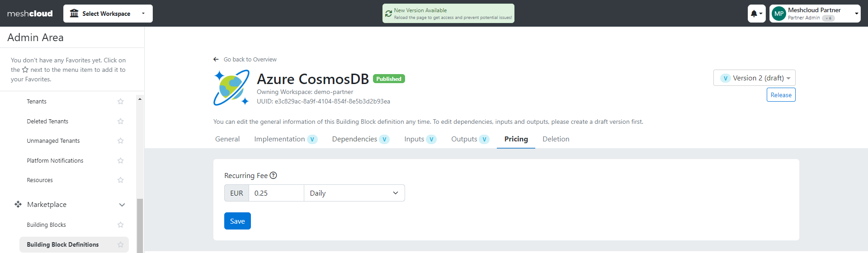Image resolution: width=868 pixels, height=253 pixels.
Task: Switch to the General tab
Action: click(x=227, y=139)
